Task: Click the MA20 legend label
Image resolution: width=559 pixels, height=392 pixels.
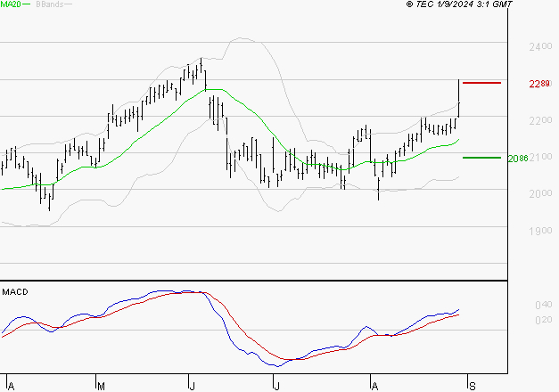Action: pyautogui.click(x=11, y=4)
